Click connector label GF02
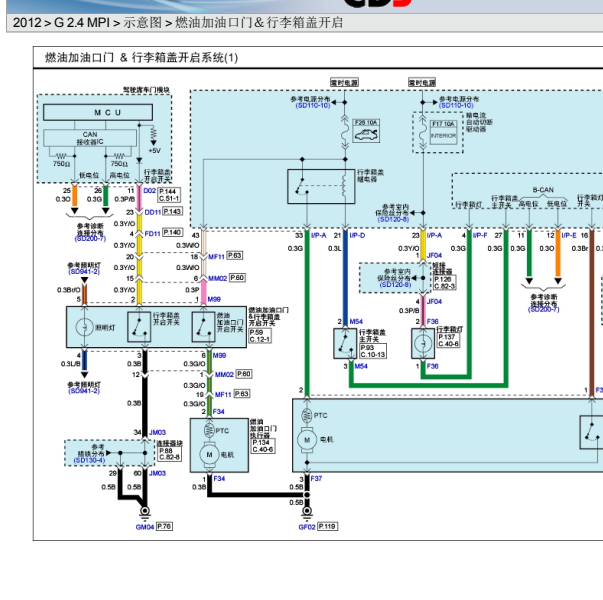Image resolution: width=603 pixels, height=600 pixels. point(307,527)
